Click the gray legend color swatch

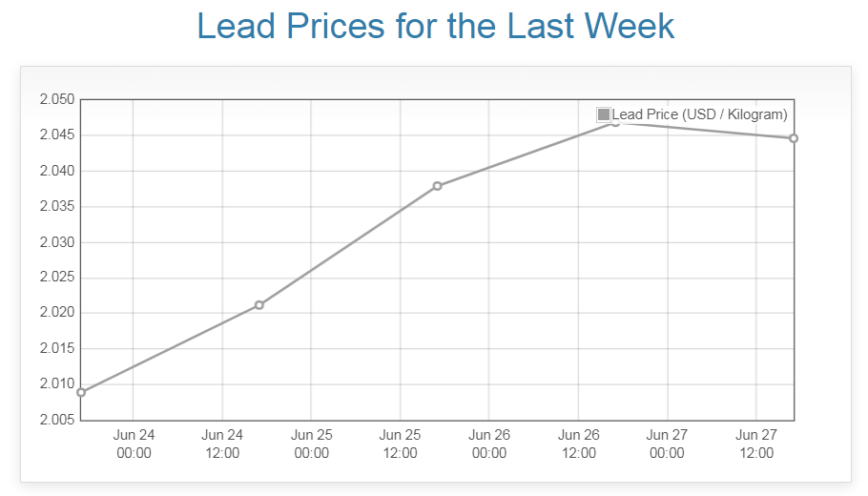[603, 114]
